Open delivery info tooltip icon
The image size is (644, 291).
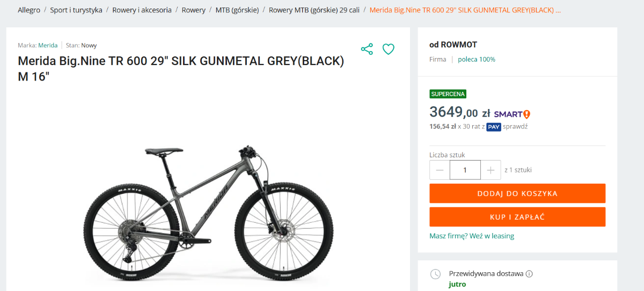pyautogui.click(x=529, y=274)
